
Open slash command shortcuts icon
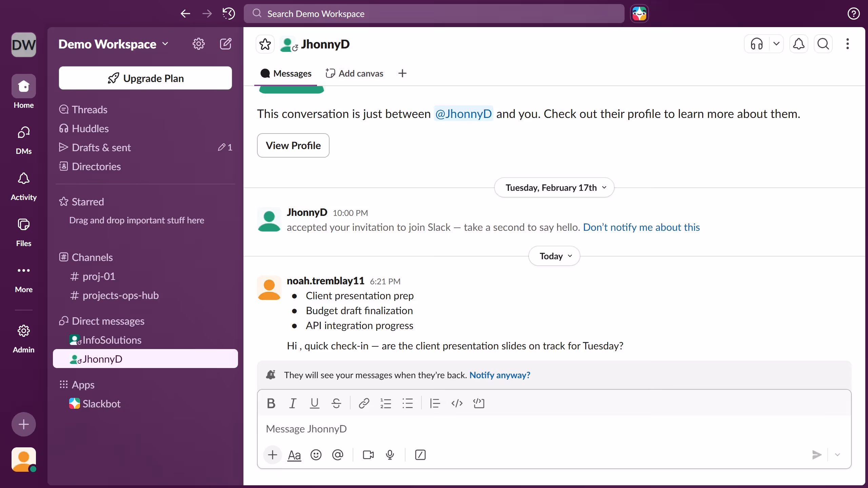tap(420, 455)
